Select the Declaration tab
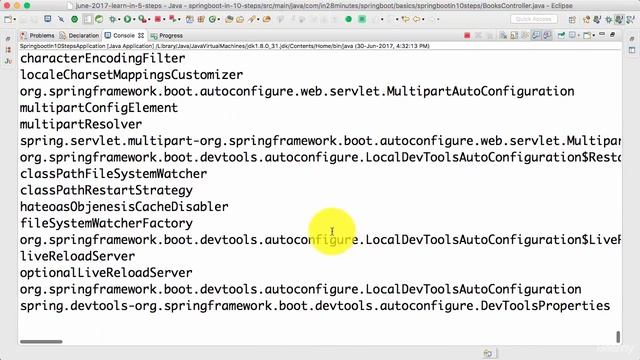 [x=79, y=36]
